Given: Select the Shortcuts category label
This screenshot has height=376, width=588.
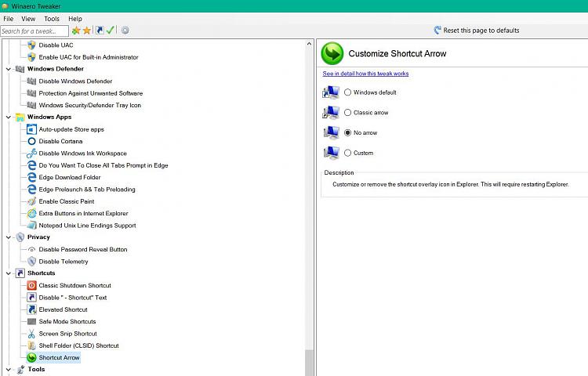Looking at the screenshot, I should [x=42, y=273].
